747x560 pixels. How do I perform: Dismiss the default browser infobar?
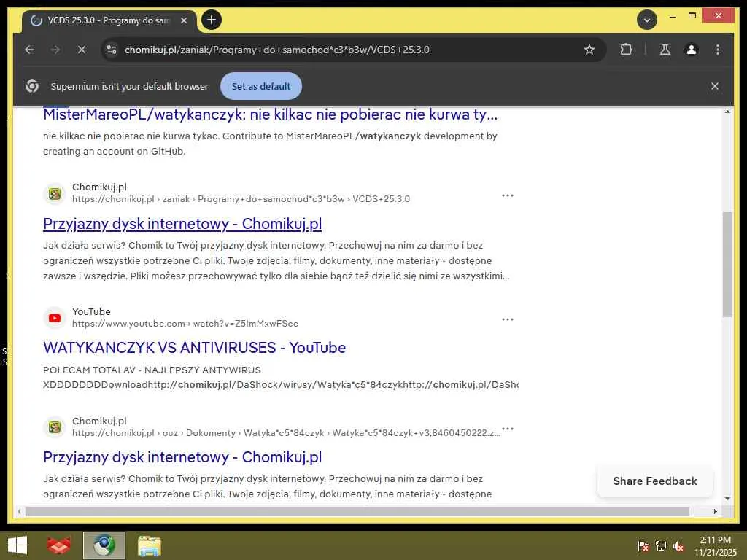click(715, 86)
